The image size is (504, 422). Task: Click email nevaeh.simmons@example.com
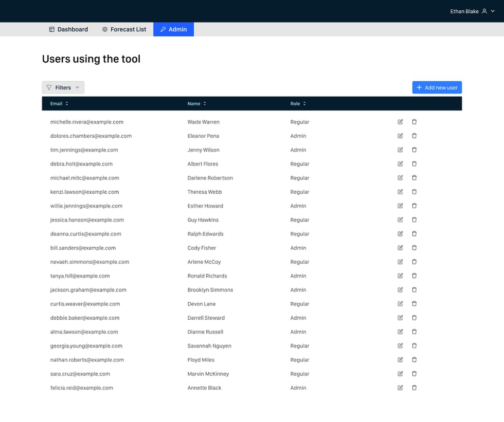tap(89, 262)
